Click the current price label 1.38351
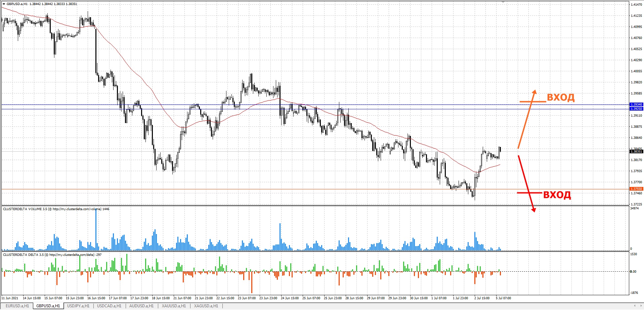Screen dimensions: 644x310 636,152
